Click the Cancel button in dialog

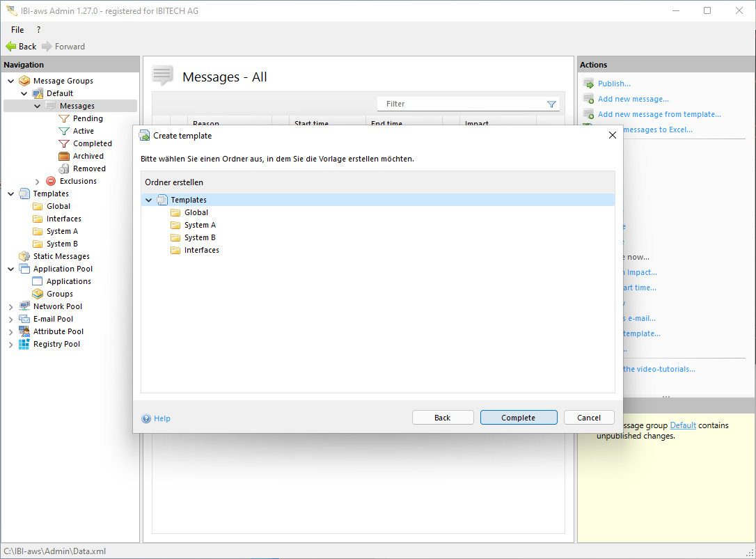tap(589, 418)
